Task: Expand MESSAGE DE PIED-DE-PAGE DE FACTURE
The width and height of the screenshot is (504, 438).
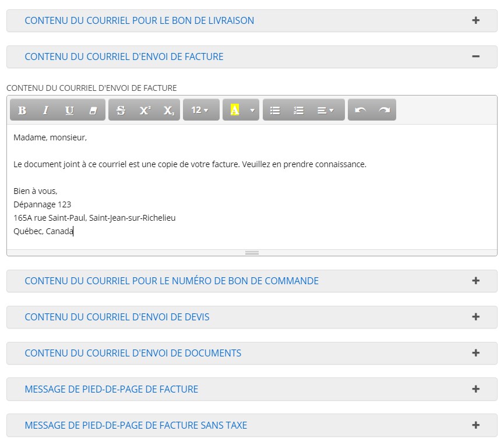Action: click(x=252, y=389)
